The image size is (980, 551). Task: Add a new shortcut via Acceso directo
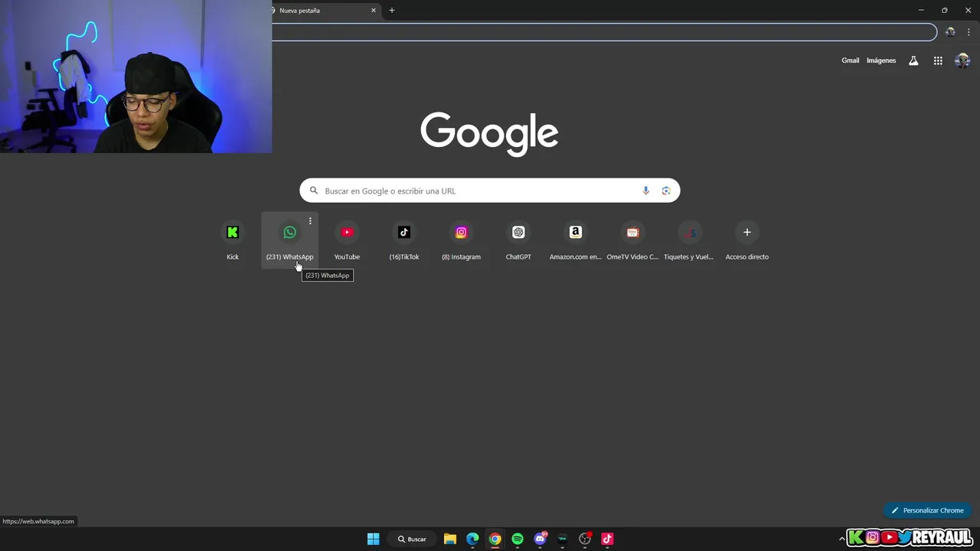click(747, 240)
